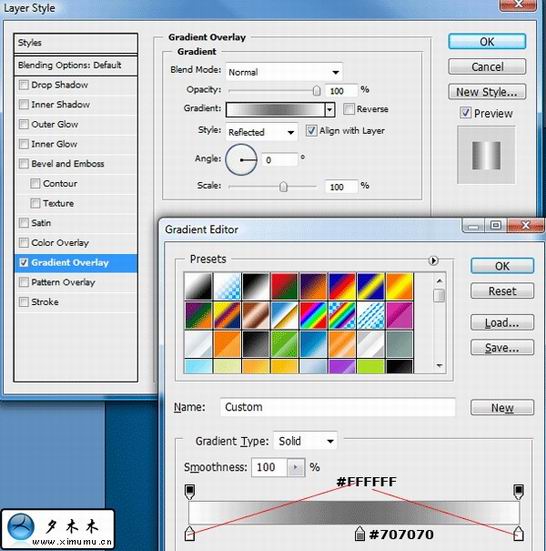
Task: Expand the gradient picker dropdown arrow
Action: pyautogui.click(x=330, y=110)
